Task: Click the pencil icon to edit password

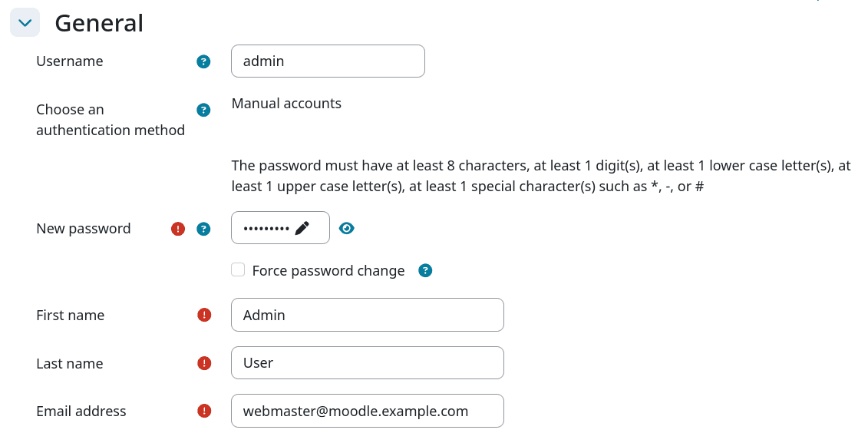Action: (x=302, y=228)
